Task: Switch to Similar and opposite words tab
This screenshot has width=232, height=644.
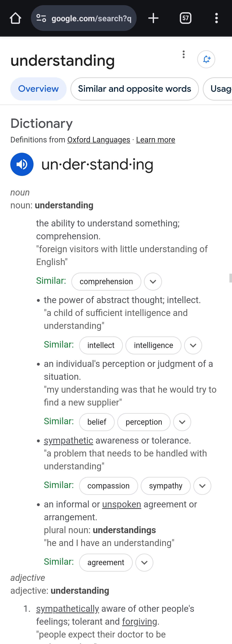Action: pos(134,89)
